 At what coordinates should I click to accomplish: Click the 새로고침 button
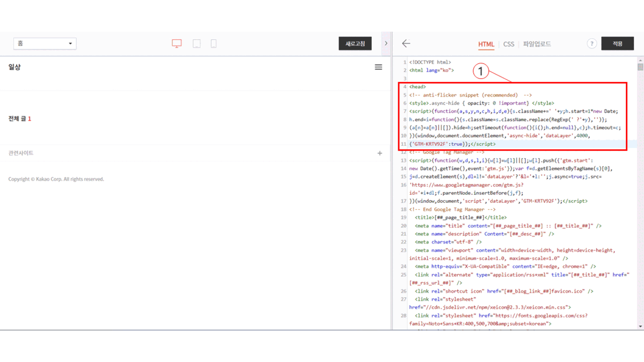(355, 43)
